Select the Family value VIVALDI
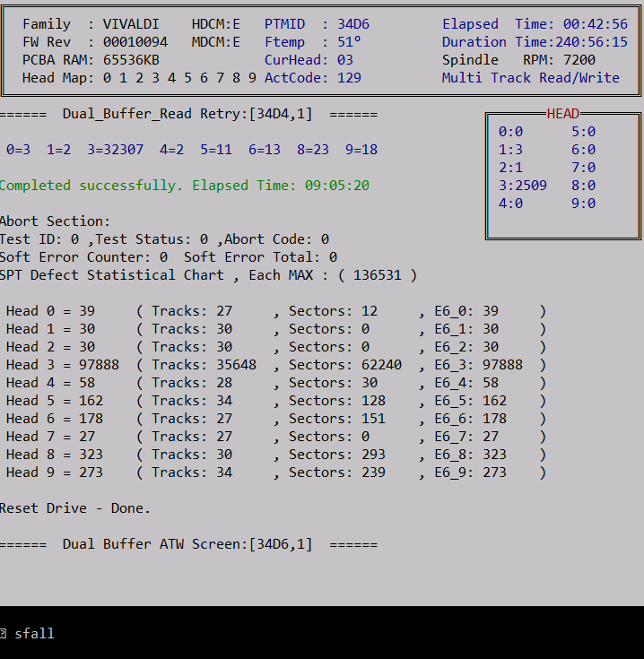 (x=131, y=24)
